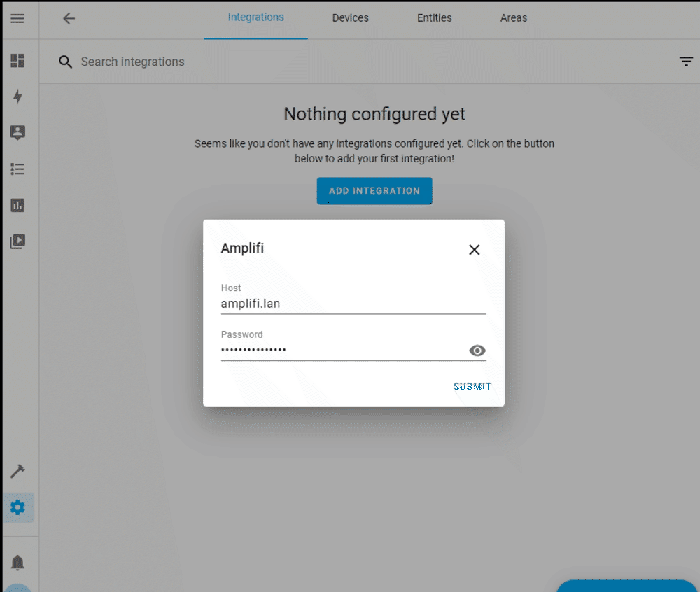Open the Energy lightning bolt icon

[x=17, y=97]
